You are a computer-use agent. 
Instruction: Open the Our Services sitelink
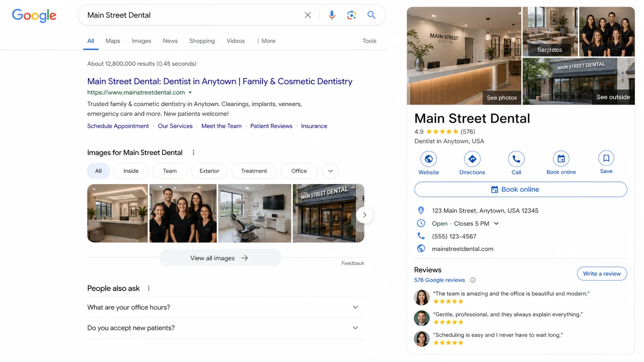tap(175, 126)
